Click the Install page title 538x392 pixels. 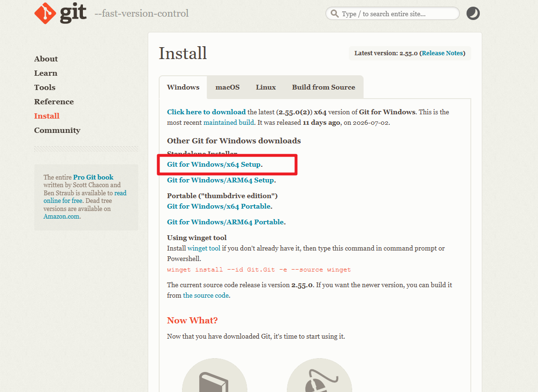pyautogui.click(x=183, y=53)
